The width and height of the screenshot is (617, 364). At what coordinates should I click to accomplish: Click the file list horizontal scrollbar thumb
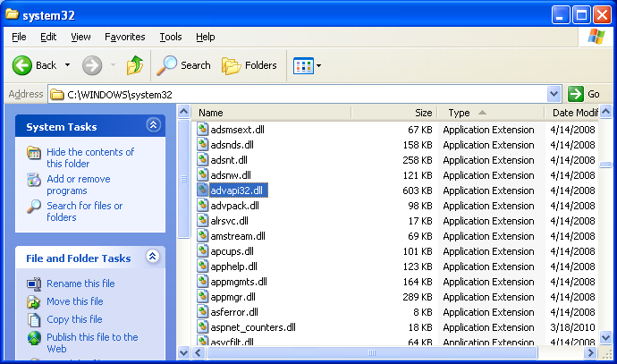372,352
